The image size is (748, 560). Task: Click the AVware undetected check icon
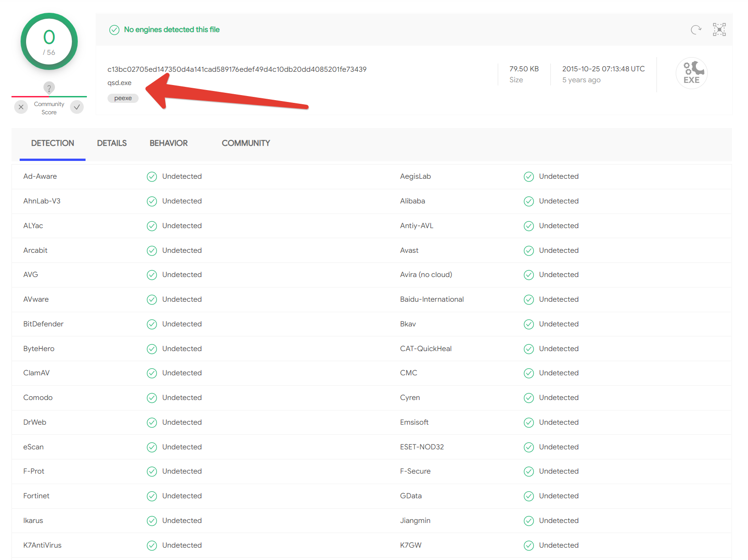coord(152,299)
